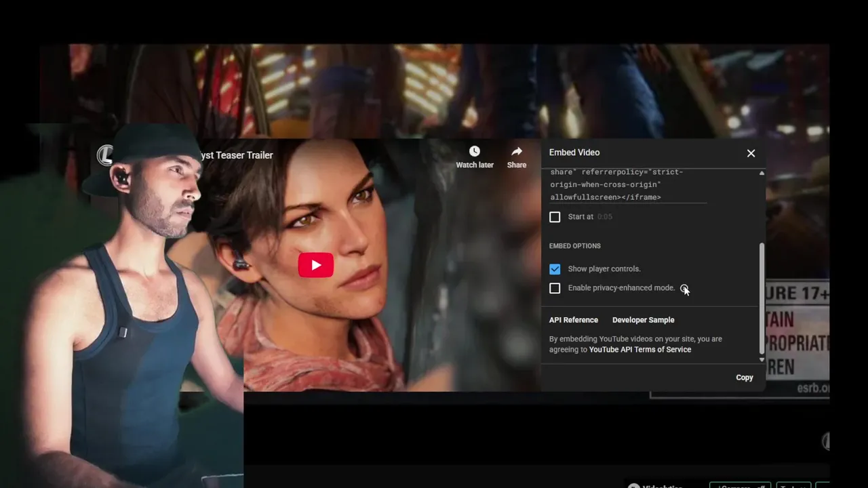This screenshot has height=488, width=868.
Task: Click the EMBED OPTIONS heading text
Action: click(575, 246)
